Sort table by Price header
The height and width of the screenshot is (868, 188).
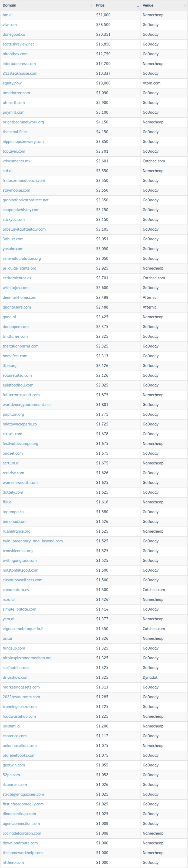point(100,5)
